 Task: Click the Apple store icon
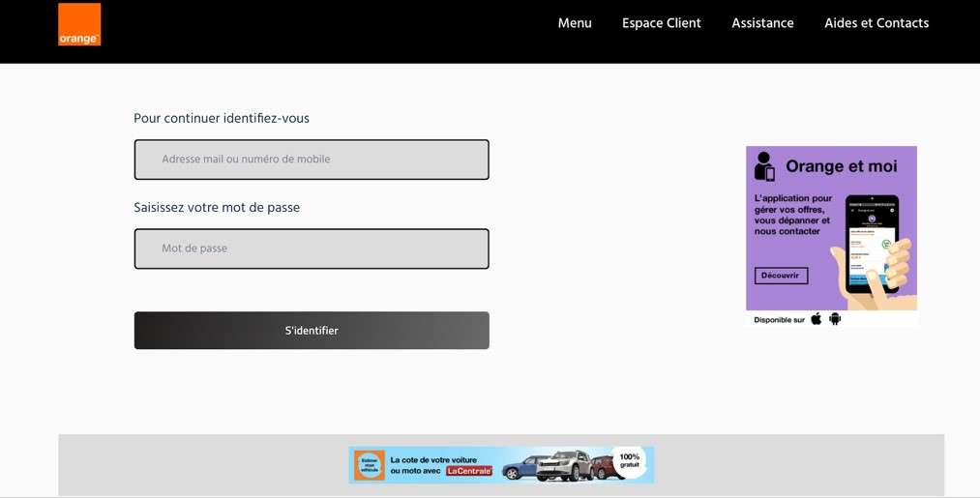pyautogui.click(x=817, y=319)
